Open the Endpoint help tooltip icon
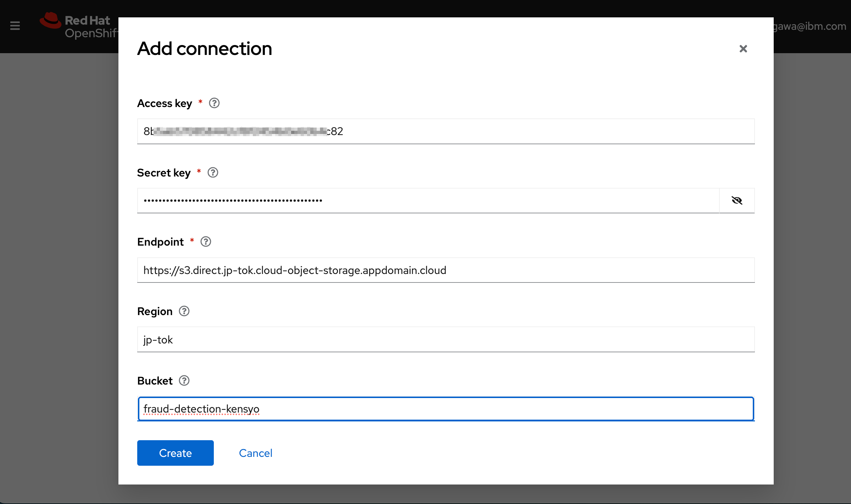The width and height of the screenshot is (851, 504). 206,242
